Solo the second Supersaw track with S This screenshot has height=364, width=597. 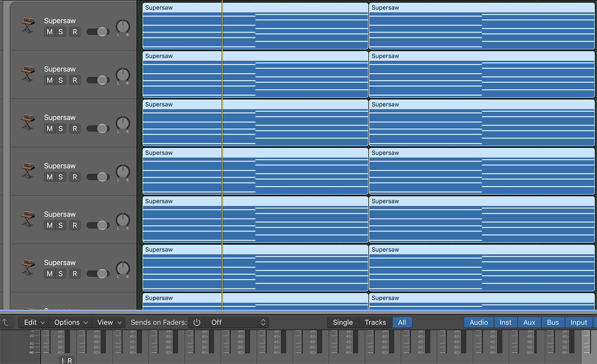(61, 80)
